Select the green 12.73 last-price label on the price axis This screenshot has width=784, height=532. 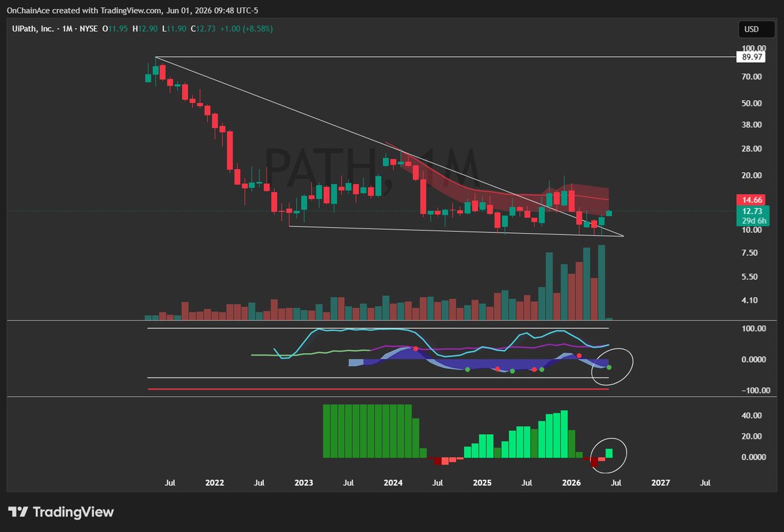click(753, 211)
